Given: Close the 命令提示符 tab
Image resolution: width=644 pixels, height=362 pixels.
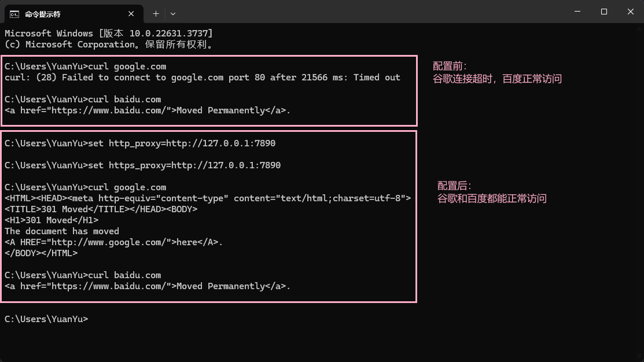Looking at the screenshot, I should pos(131,13).
